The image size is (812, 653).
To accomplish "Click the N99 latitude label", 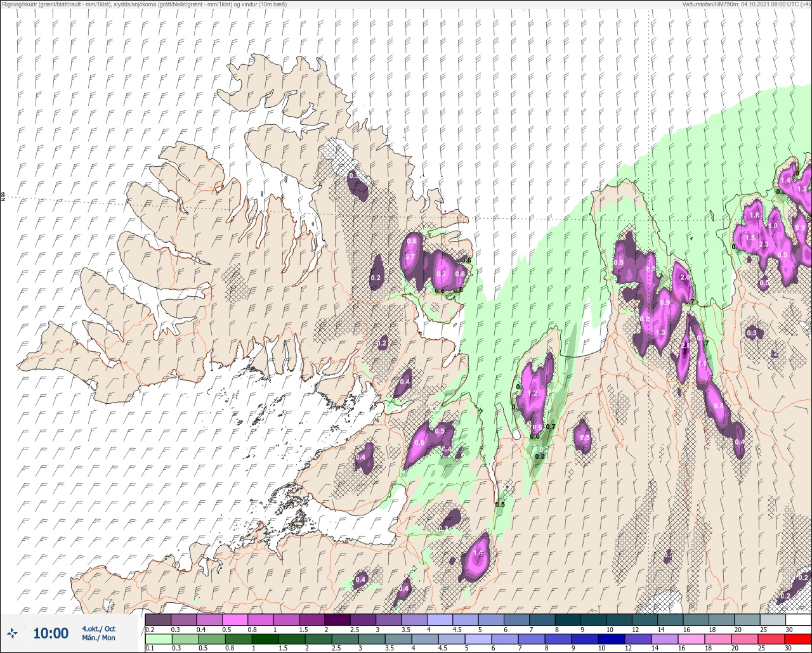I will [3, 197].
